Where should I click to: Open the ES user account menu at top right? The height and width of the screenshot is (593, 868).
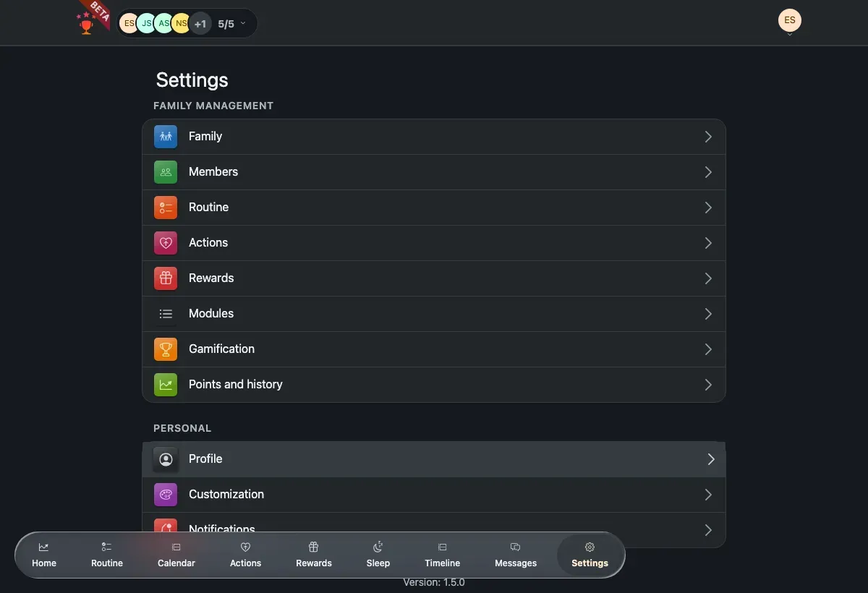[x=790, y=21]
